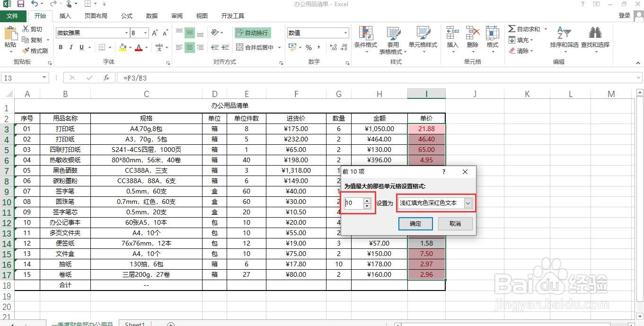Click the item count field showing 10
The width and height of the screenshot is (644, 326).
[354, 203]
